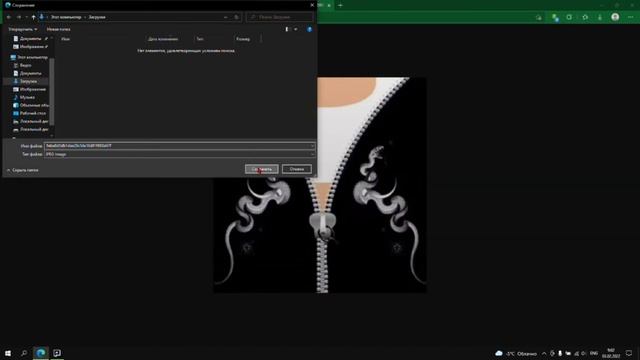Select Images folder under This PC
Screen dimensions: 640x360
(30, 89)
